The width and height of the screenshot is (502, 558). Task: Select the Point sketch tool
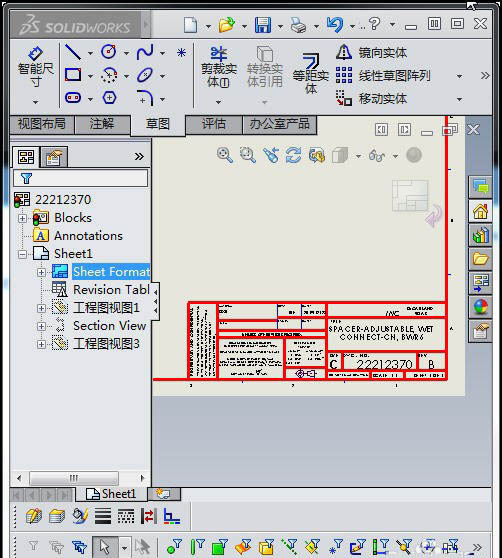[181, 53]
